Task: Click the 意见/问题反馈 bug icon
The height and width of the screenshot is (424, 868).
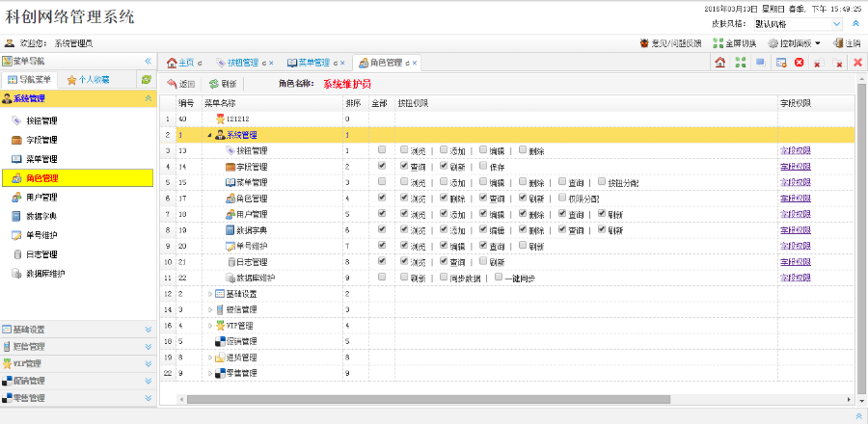Action: click(644, 42)
